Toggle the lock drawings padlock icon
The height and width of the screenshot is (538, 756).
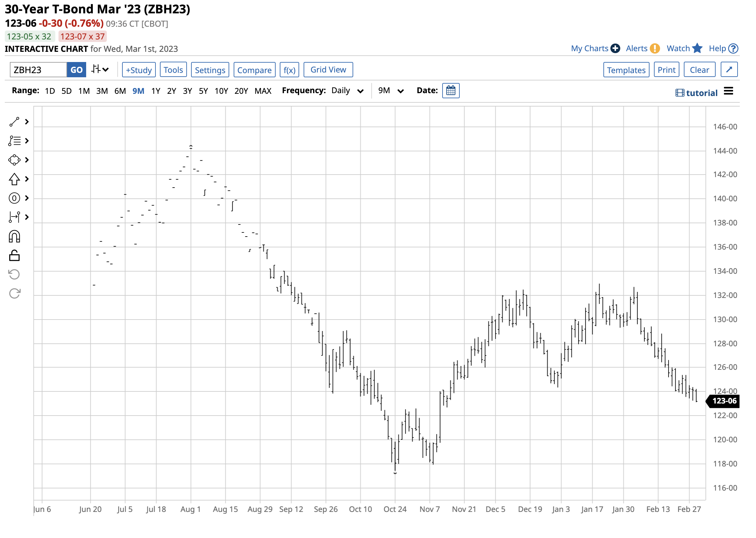coord(14,256)
